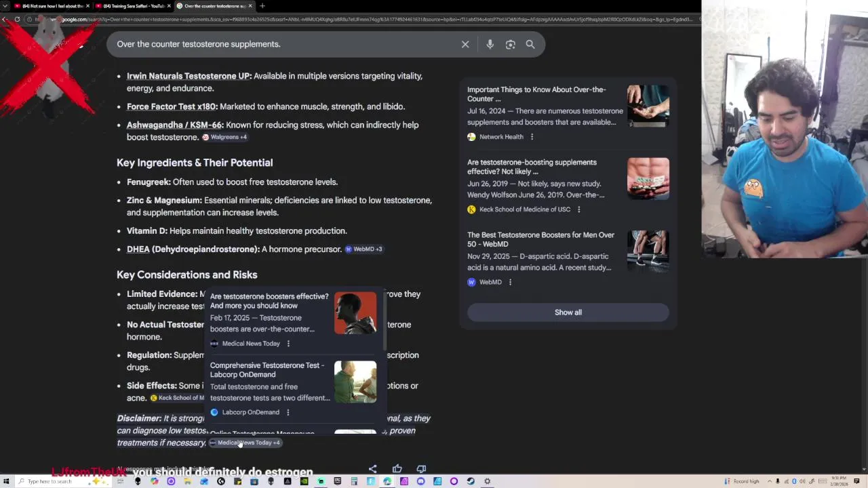Image resolution: width=868 pixels, height=488 pixels.
Task: Give thumbs down to the AI response
Action: [421, 468]
